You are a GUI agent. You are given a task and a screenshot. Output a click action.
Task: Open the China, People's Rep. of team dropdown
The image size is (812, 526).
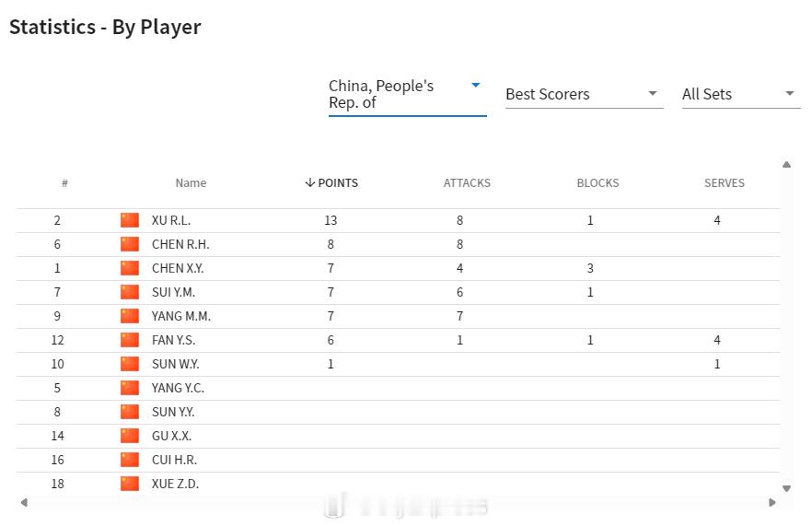(406, 94)
